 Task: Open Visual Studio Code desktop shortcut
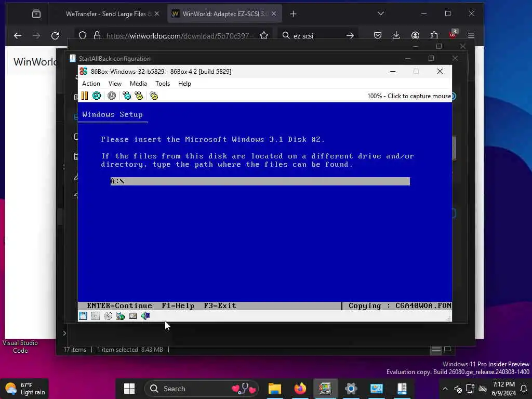(x=20, y=347)
